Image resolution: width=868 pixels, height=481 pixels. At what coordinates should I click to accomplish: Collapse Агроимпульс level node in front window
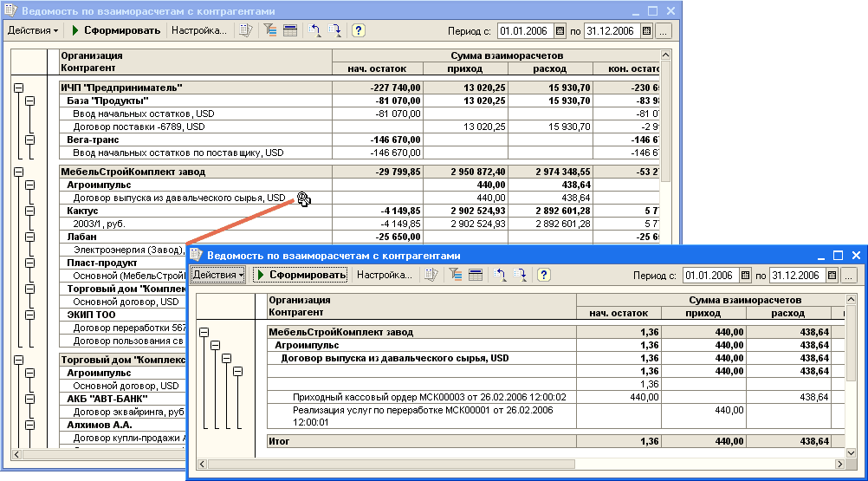tap(216, 346)
